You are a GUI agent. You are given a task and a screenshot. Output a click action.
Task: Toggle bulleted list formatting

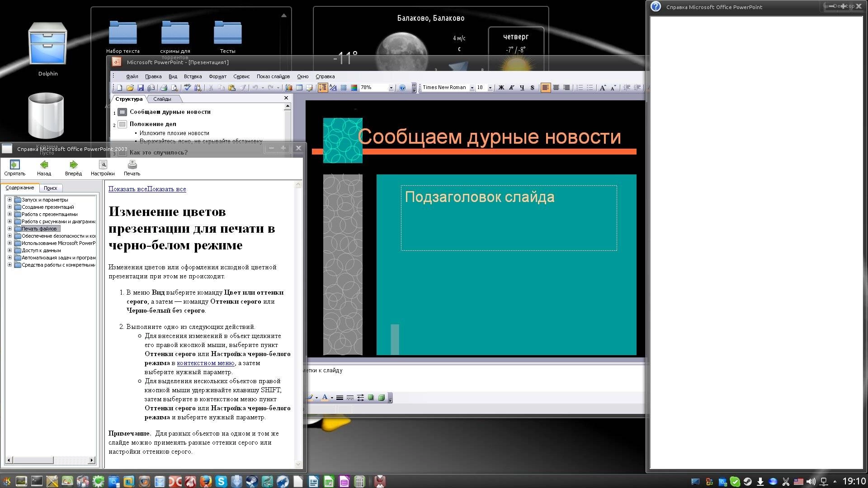(590, 88)
